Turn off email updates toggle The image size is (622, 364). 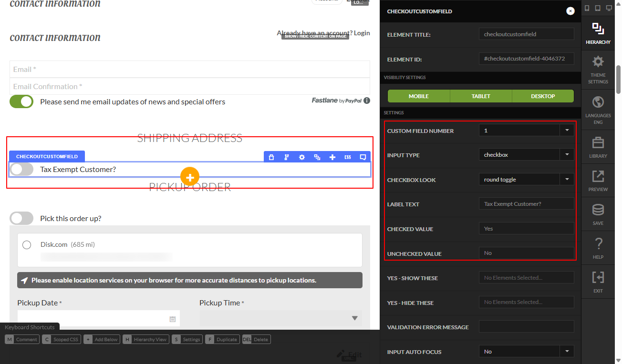coord(21,101)
